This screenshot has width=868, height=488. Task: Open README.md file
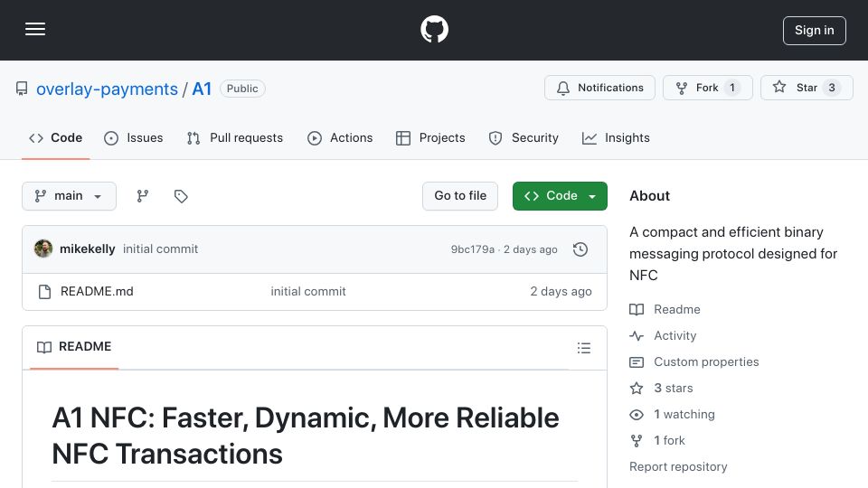97,292
